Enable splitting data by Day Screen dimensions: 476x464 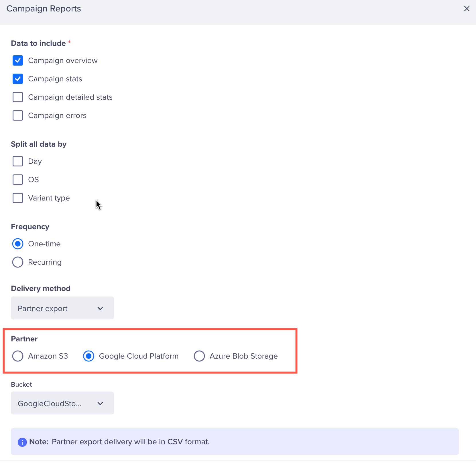[17, 161]
